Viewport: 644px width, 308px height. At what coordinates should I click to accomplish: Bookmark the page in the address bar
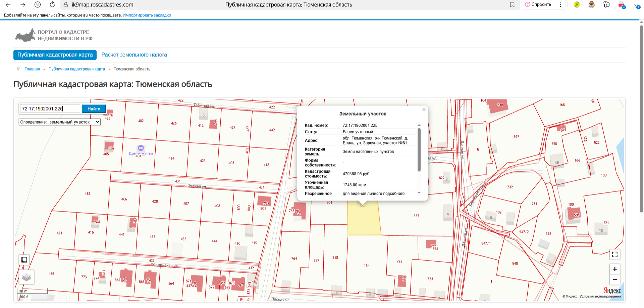pos(512,5)
